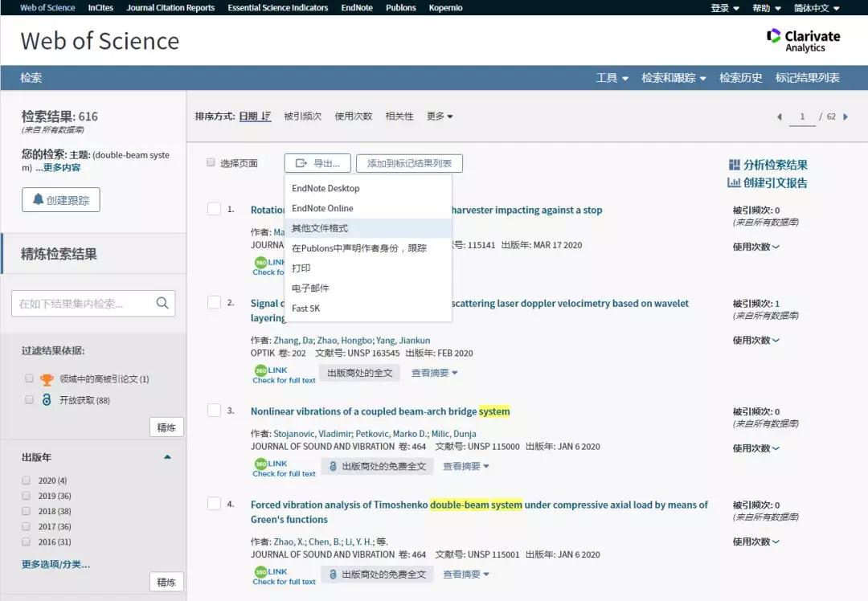Open Journal Citation Reports tab
This screenshot has width=868, height=601.
pos(170,8)
